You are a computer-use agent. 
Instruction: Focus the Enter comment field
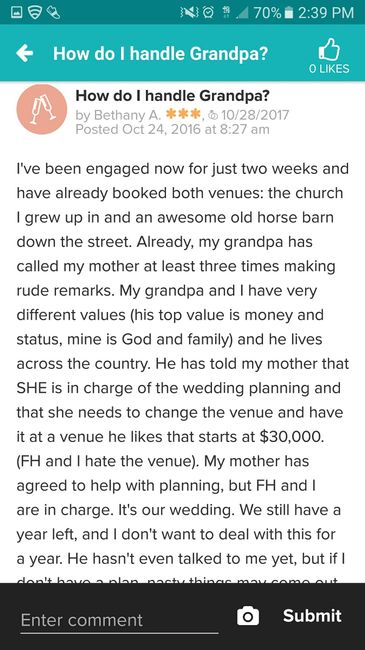tap(119, 621)
